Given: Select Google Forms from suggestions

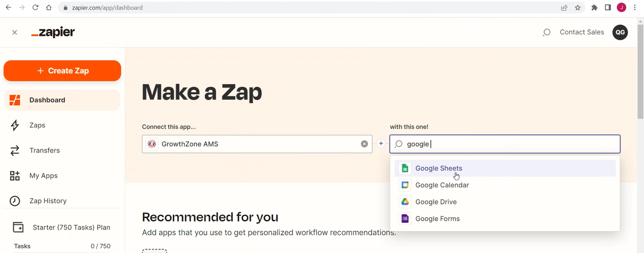Looking at the screenshot, I should point(505,219).
